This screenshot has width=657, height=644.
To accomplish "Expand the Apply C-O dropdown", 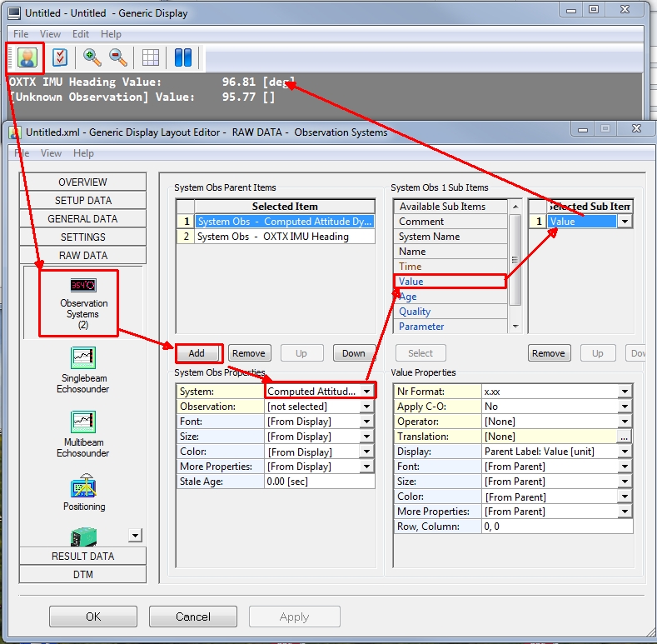I will click(625, 407).
